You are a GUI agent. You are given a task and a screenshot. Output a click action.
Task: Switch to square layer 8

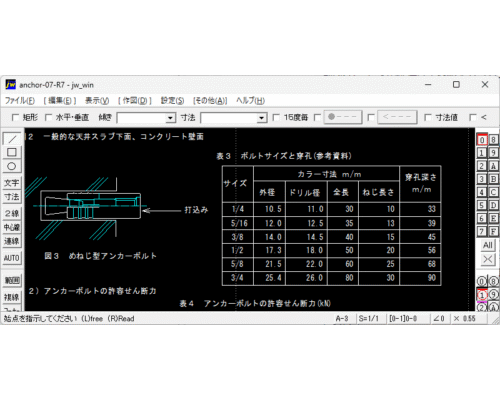(493, 140)
